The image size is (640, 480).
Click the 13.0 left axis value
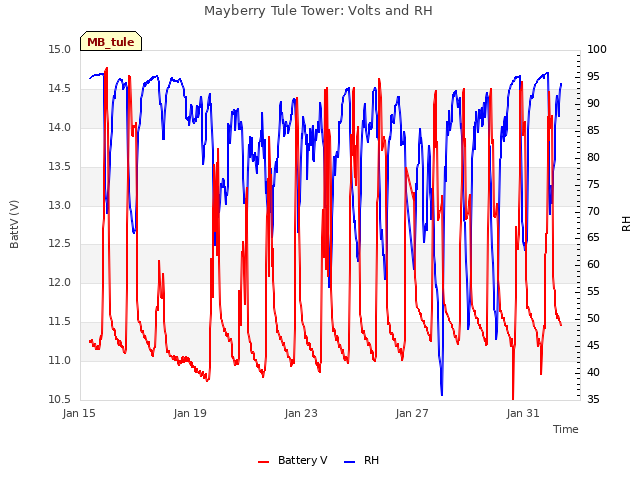coord(60,205)
